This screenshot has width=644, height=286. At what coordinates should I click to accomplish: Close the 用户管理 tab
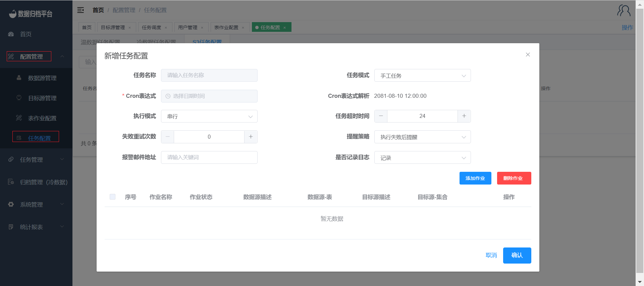pos(202,27)
